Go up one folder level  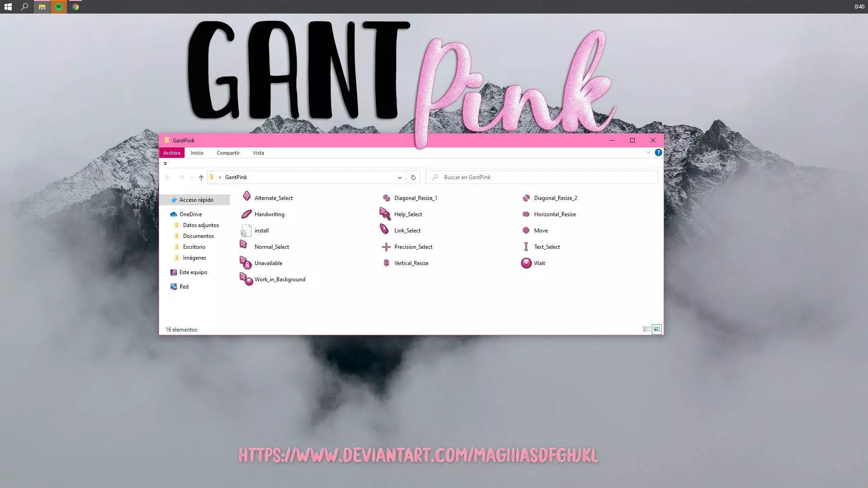click(x=201, y=177)
